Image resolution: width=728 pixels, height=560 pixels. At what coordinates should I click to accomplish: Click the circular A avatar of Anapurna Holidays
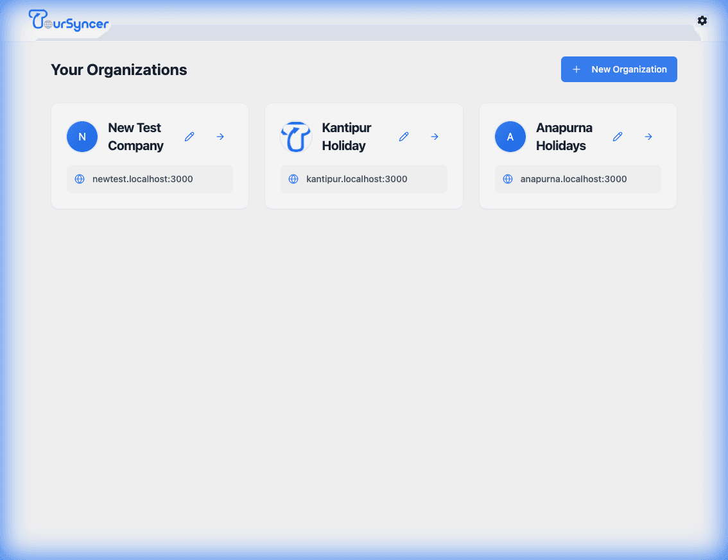point(510,136)
